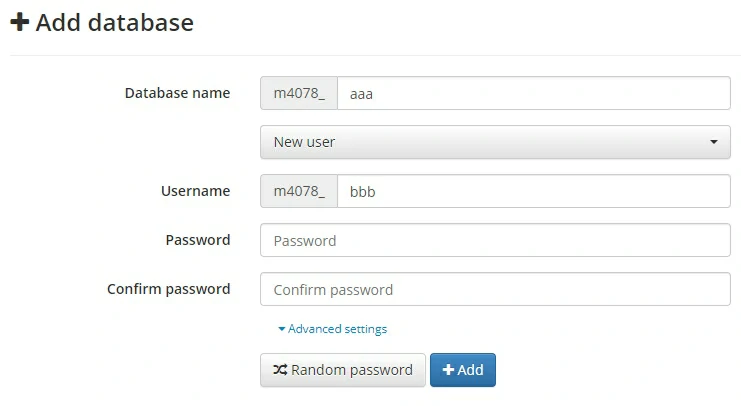This screenshot has height=406, width=741.
Task: Click the Confirm password label
Action: [168, 290]
